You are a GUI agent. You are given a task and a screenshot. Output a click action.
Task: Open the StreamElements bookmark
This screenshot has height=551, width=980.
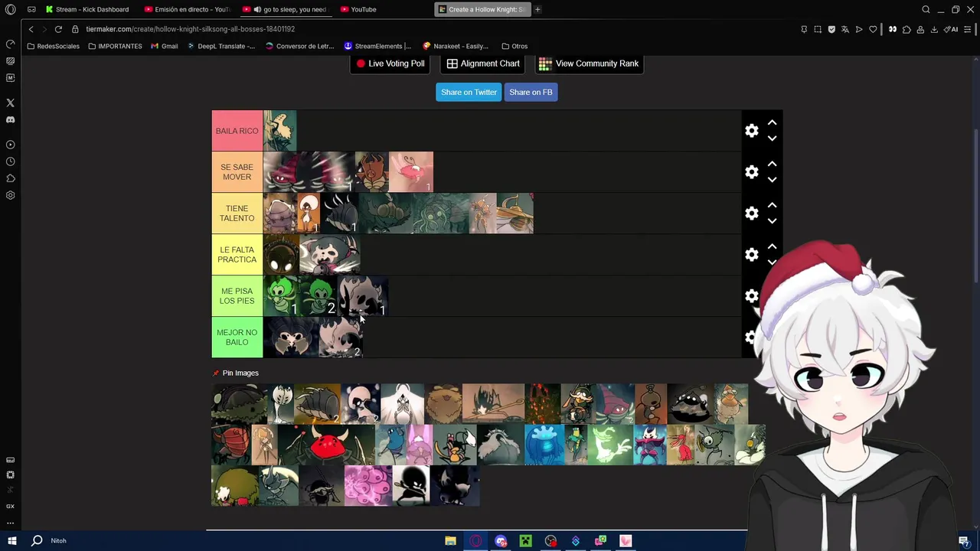[377, 46]
